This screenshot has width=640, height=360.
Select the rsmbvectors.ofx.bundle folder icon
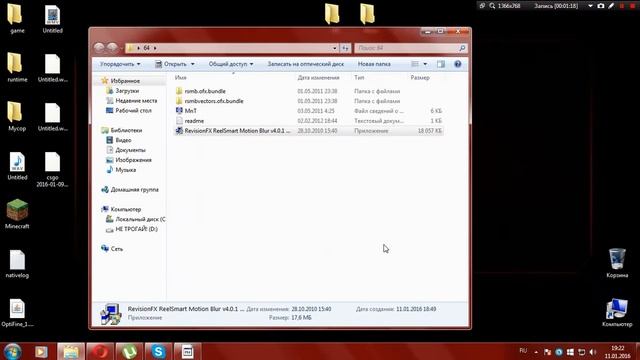coord(179,101)
